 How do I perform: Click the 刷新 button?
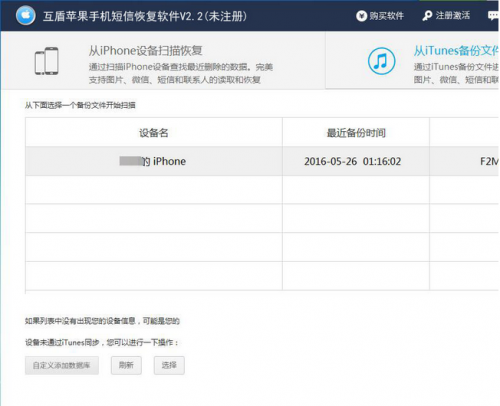(126, 365)
